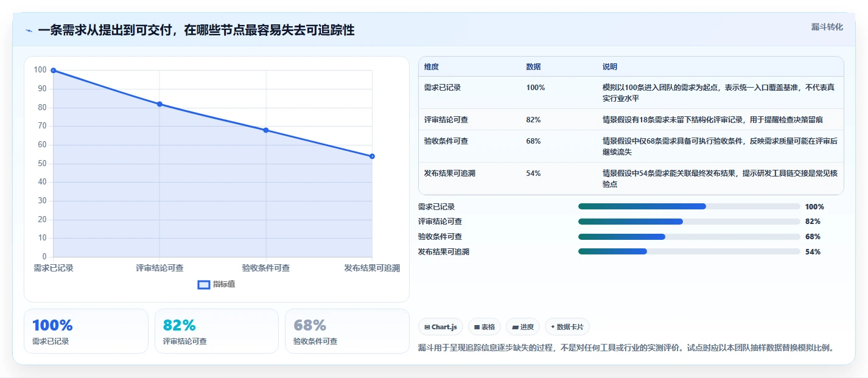Click the description starting 模拟以100条进入团队
The height and width of the screenshot is (378, 868).
718,93
